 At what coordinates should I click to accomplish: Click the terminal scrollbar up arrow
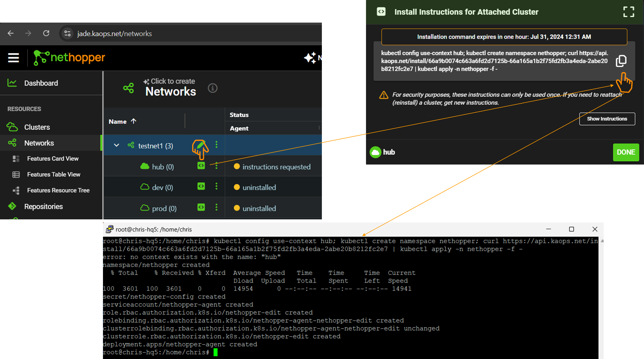point(602,241)
